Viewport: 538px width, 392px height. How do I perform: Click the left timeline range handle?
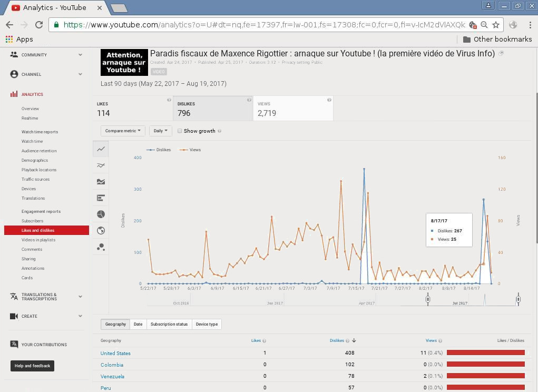(427, 299)
